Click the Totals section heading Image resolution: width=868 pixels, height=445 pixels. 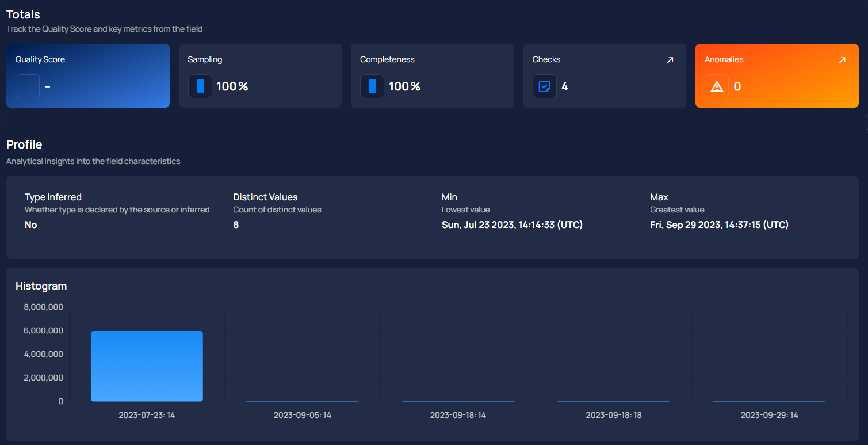point(23,14)
